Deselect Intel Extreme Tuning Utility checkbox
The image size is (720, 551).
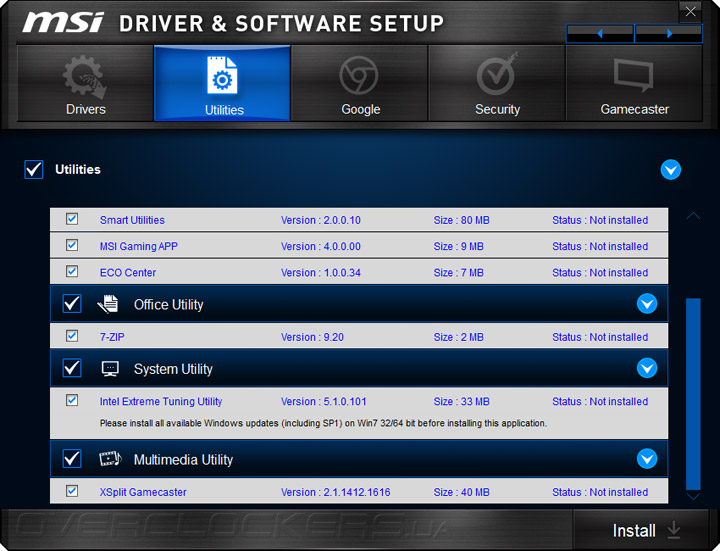coord(72,400)
